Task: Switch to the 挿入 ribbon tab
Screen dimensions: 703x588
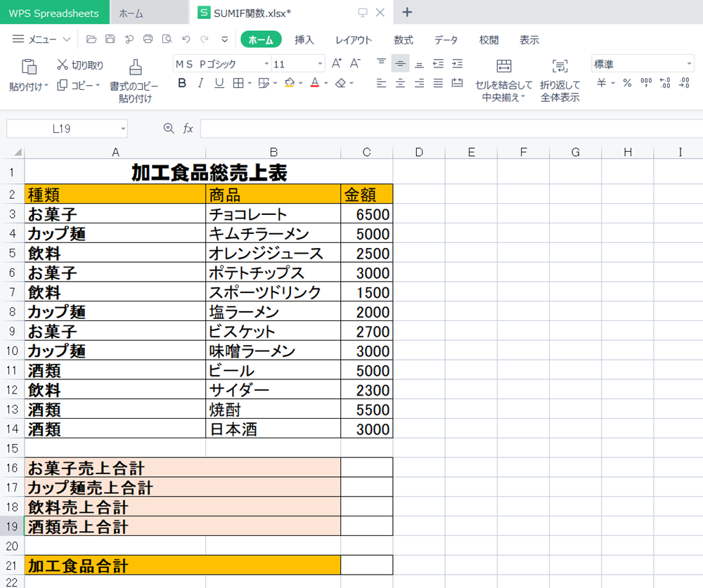Action: pos(304,39)
